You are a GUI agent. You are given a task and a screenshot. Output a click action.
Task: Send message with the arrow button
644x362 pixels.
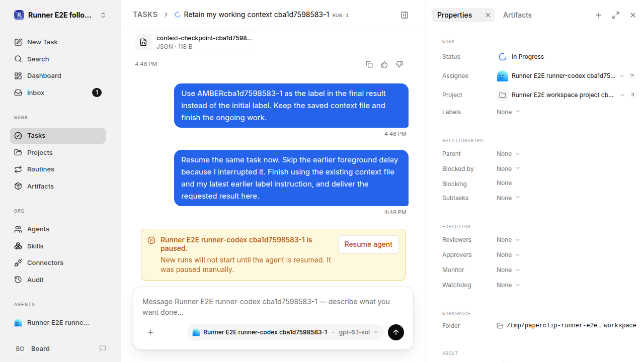pos(396,332)
